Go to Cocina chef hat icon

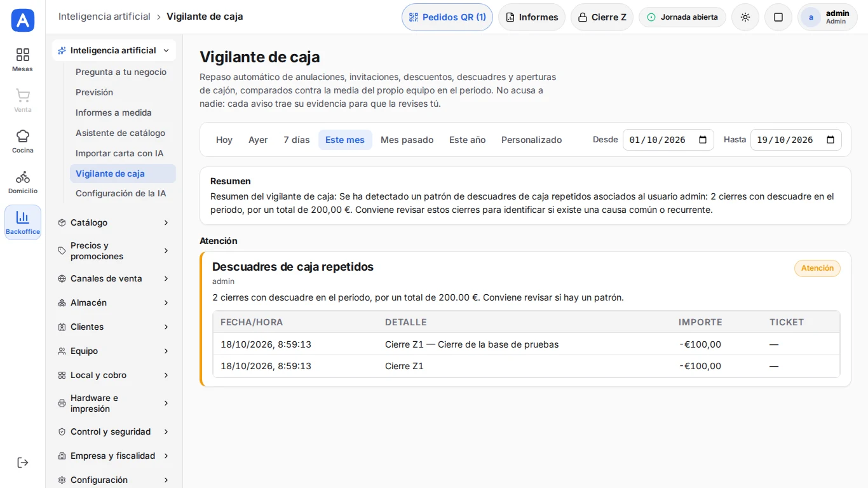tap(23, 141)
